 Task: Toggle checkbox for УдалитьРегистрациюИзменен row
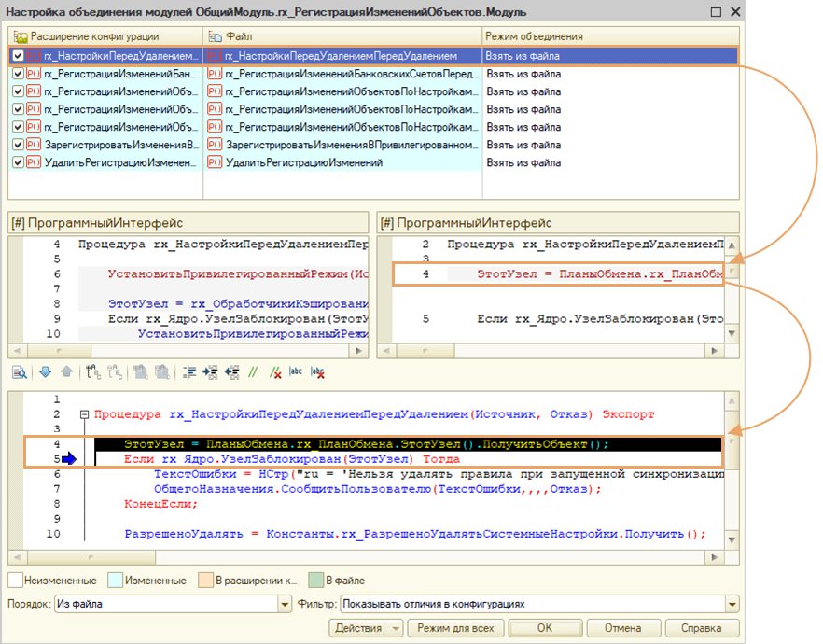tap(19, 162)
